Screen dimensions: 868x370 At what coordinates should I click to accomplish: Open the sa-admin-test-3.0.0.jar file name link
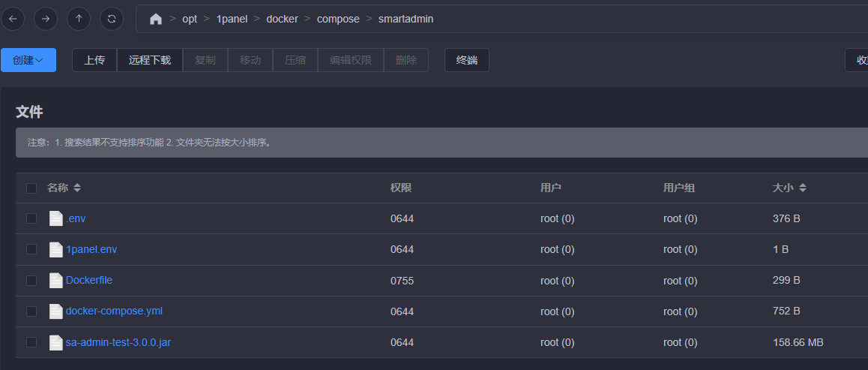(118, 342)
